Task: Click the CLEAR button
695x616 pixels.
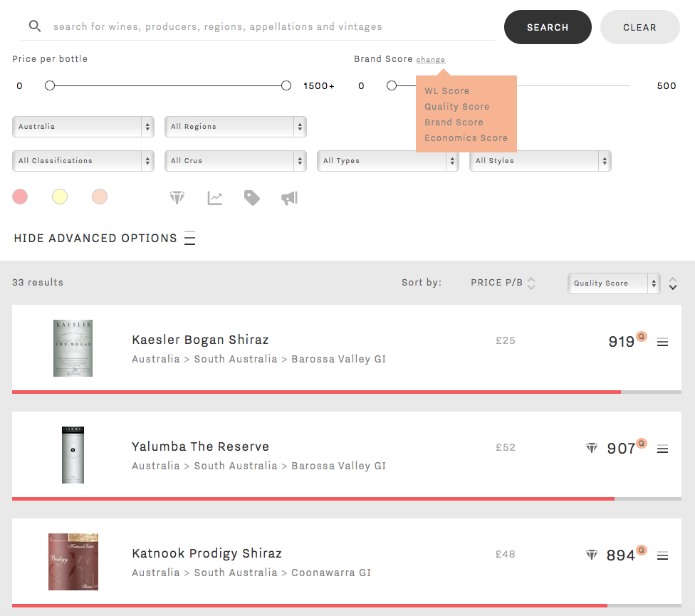Action: click(x=639, y=27)
